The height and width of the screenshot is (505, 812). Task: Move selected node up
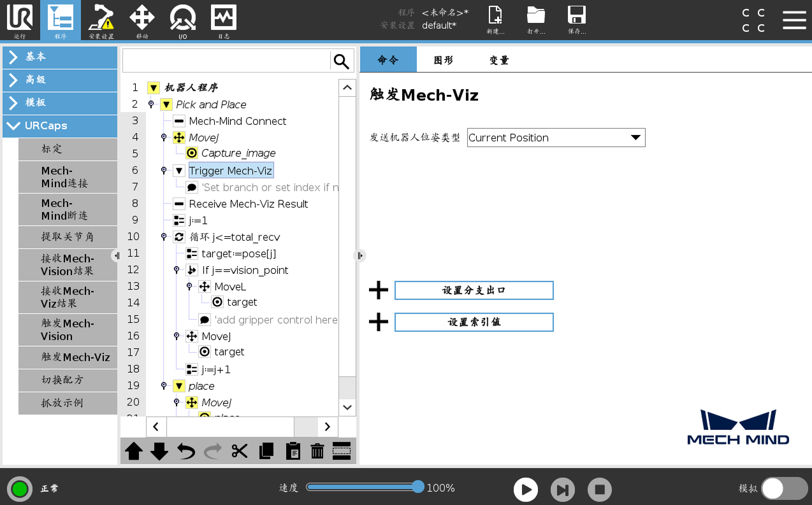pyautogui.click(x=134, y=451)
